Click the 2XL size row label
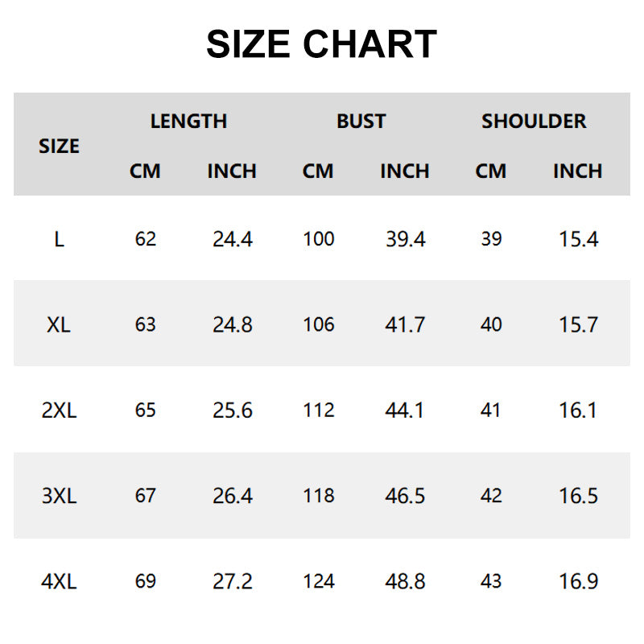Image resolution: width=644 pixels, height=644 pixels. tap(59, 411)
